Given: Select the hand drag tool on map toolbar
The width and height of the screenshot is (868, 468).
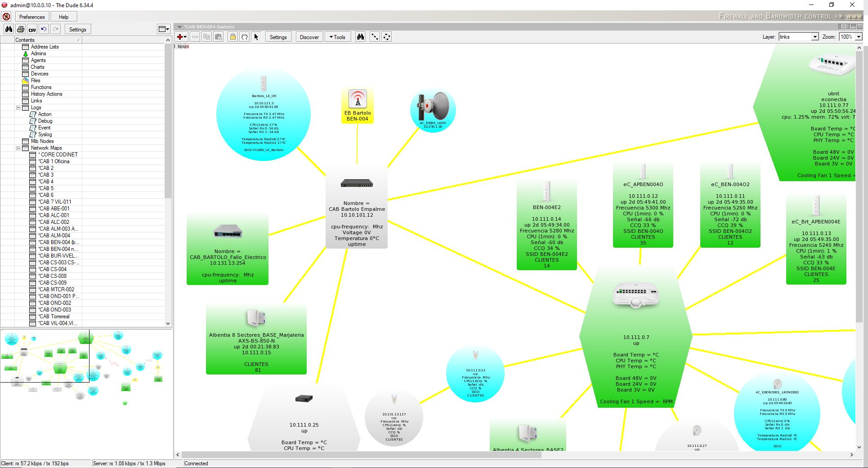Looking at the screenshot, I should click(x=244, y=37).
